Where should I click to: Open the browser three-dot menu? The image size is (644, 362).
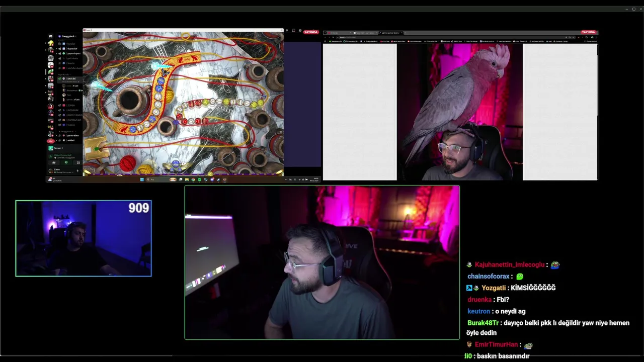point(597,37)
